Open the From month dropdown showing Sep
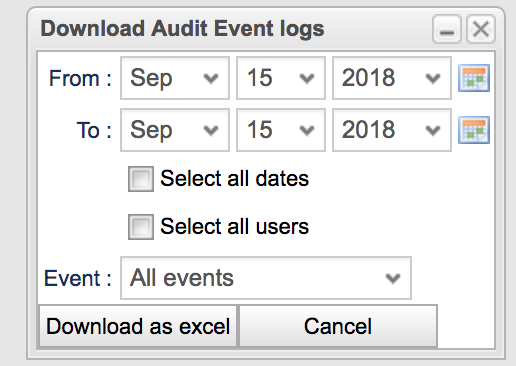516x366 pixels. [175, 78]
